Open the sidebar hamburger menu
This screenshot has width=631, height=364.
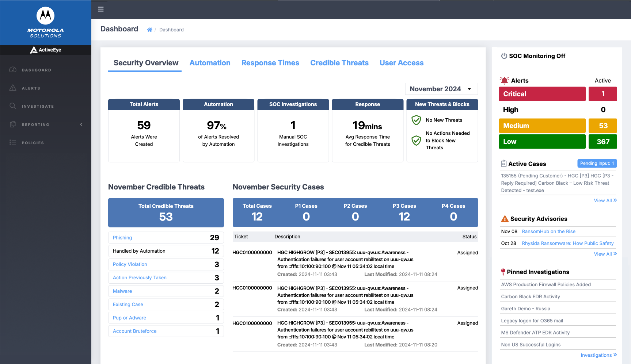pos(100,9)
